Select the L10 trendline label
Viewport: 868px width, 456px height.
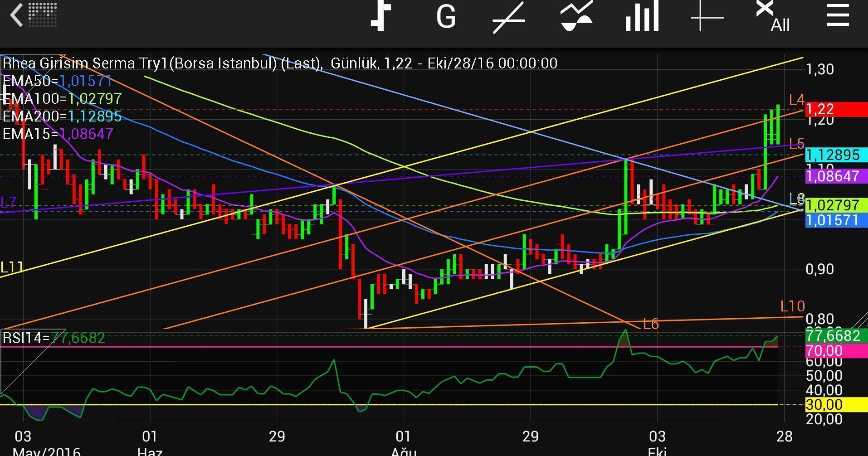[792, 306]
